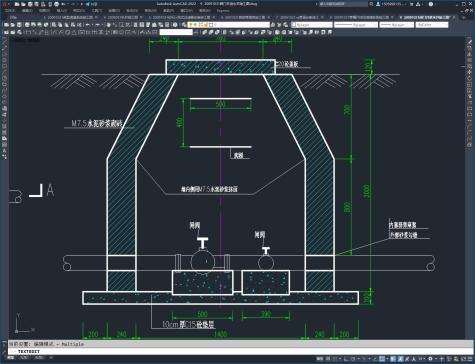Screen dimensions: 475x364
Task: Click the Zoom Window icon
Action: tap(121, 25)
